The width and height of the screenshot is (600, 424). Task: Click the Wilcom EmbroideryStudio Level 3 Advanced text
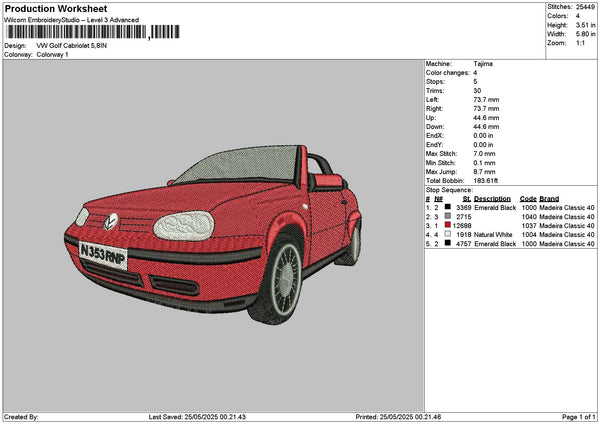click(71, 20)
